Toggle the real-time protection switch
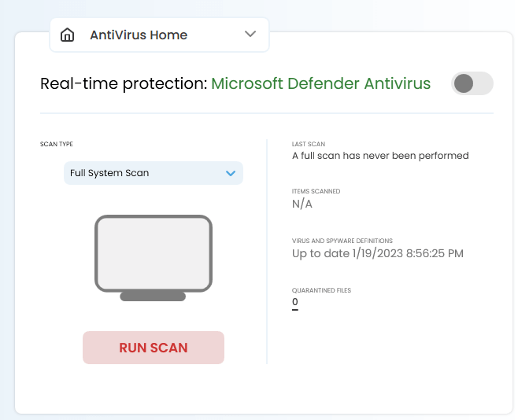The width and height of the screenshot is (518, 420). click(472, 83)
